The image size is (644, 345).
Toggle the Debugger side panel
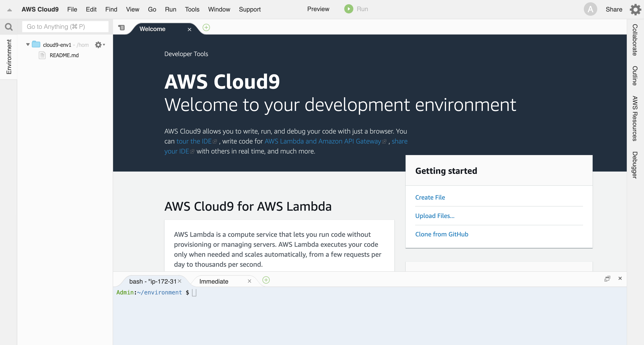635,165
